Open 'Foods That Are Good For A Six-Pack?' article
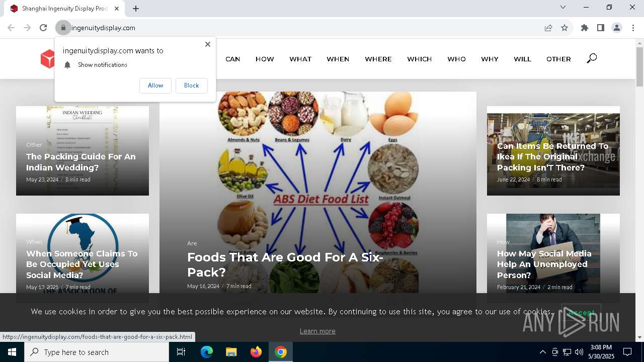Viewport: 644px width, 362px height. [285, 264]
